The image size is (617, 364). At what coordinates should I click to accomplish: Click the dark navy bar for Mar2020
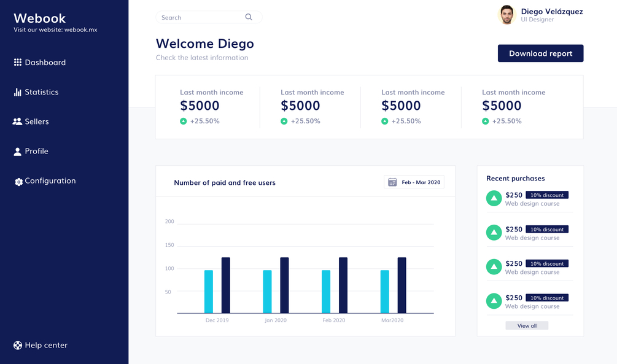402,285
